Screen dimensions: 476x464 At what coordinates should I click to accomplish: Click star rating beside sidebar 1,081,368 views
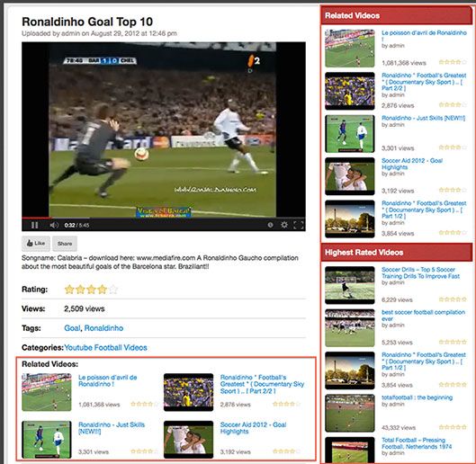tap(453, 62)
